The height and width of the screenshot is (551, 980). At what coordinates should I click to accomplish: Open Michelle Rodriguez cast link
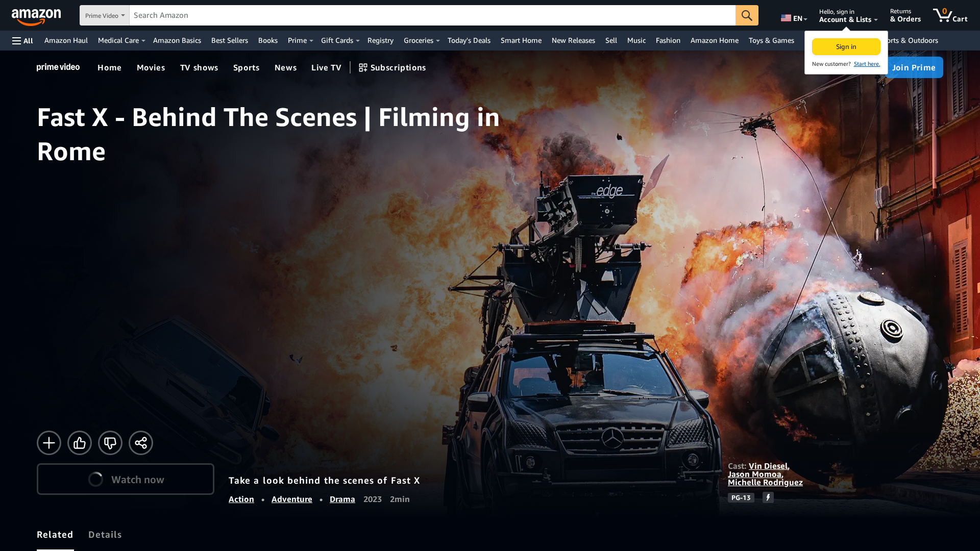click(x=765, y=482)
